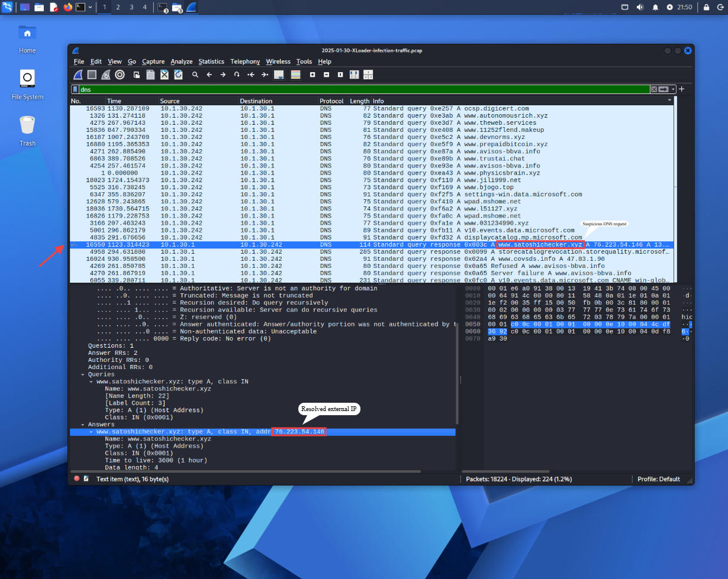The width and height of the screenshot is (728, 579).
Task: Open display filter bookmarks icon
Action: tap(75, 89)
